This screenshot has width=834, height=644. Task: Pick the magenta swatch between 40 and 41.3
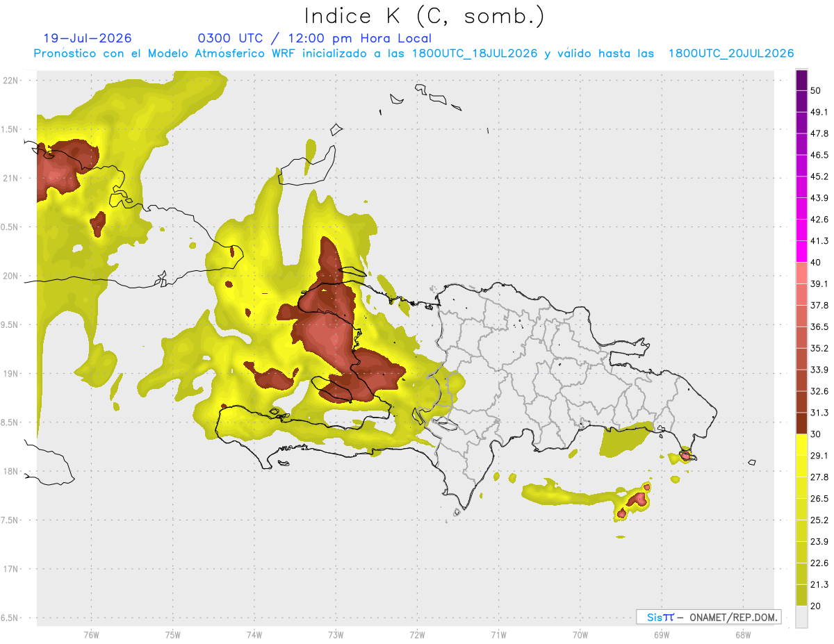tap(801, 251)
